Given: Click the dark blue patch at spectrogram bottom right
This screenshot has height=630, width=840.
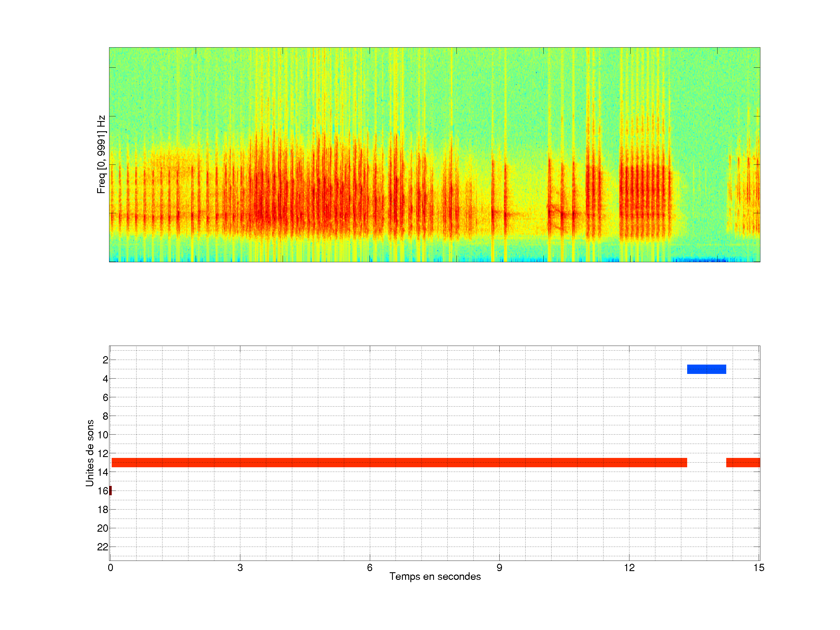Looking at the screenshot, I should (x=701, y=260).
